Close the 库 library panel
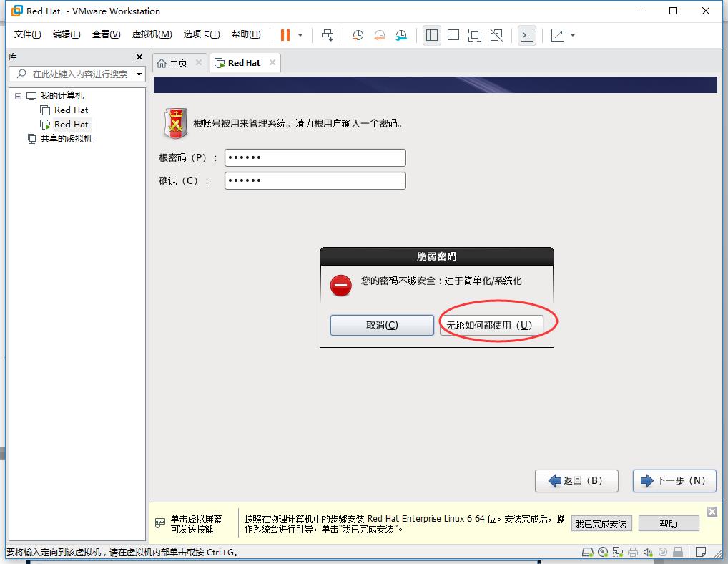Image resolution: width=728 pixels, height=564 pixels. pos(139,57)
